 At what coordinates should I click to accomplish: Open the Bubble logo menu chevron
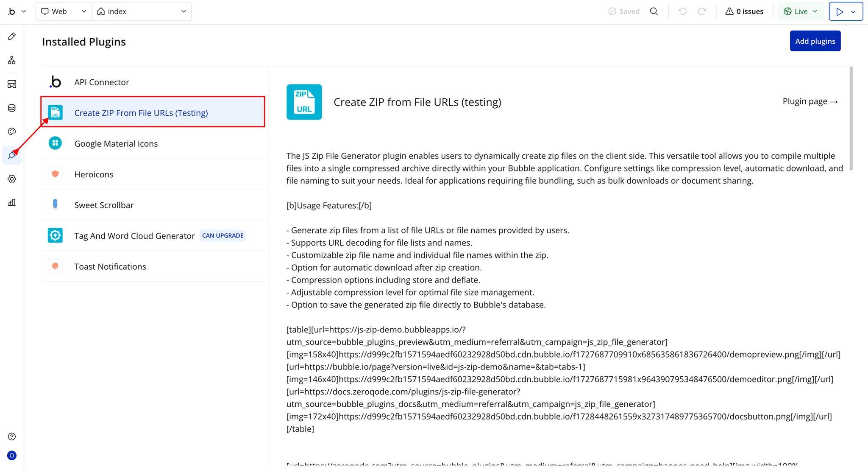[x=24, y=11]
